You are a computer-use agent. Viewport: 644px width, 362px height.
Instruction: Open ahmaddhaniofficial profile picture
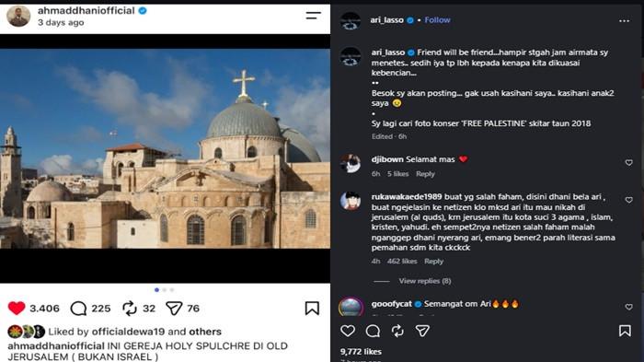pyautogui.click(x=18, y=16)
